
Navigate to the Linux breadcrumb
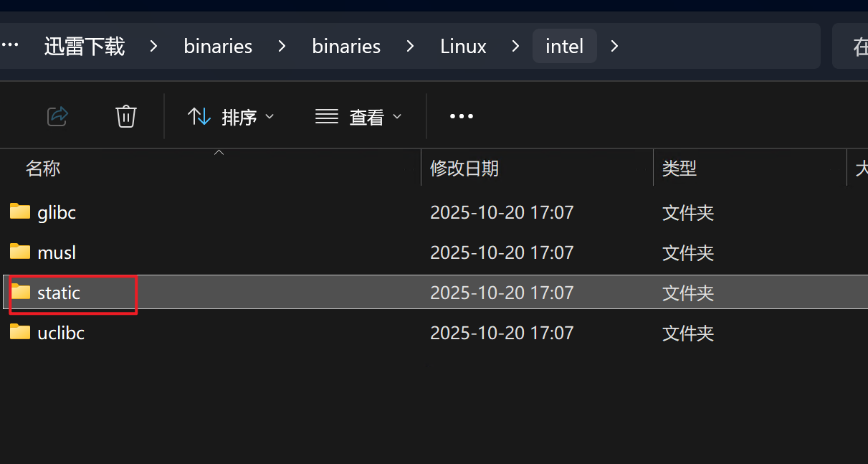[x=463, y=46]
